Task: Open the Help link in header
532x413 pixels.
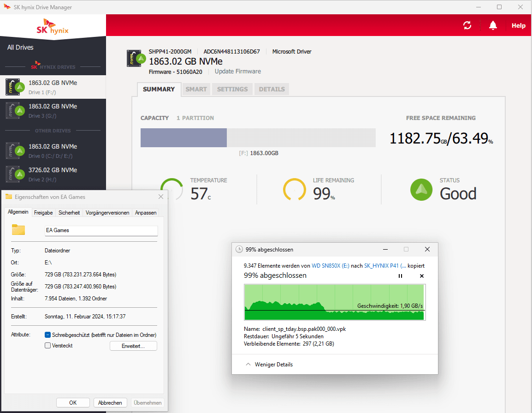Action: pos(519,25)
